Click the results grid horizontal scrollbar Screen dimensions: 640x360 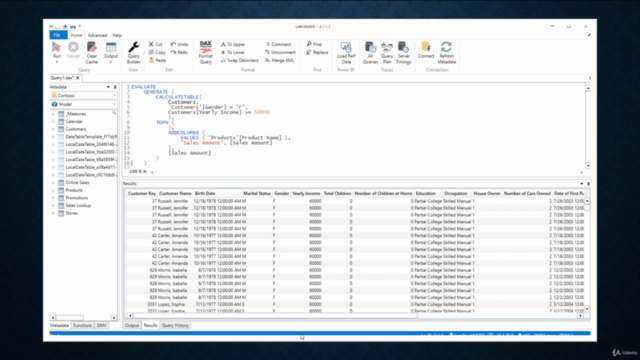tap(275, 316)
